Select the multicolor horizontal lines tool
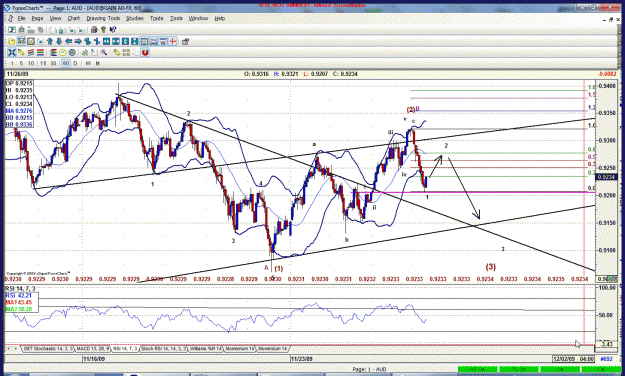Image resolution: width=625 pixels, height=376 pixels. coord(40,53)
